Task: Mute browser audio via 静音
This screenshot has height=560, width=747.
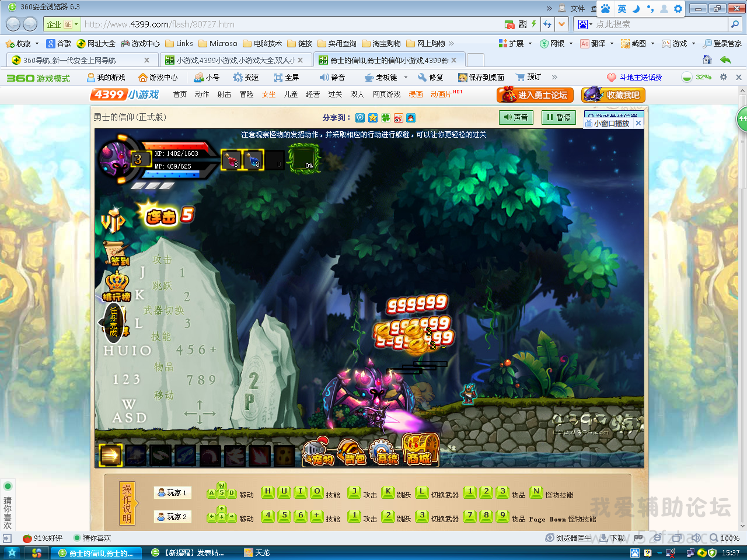Action: point(332,77)
